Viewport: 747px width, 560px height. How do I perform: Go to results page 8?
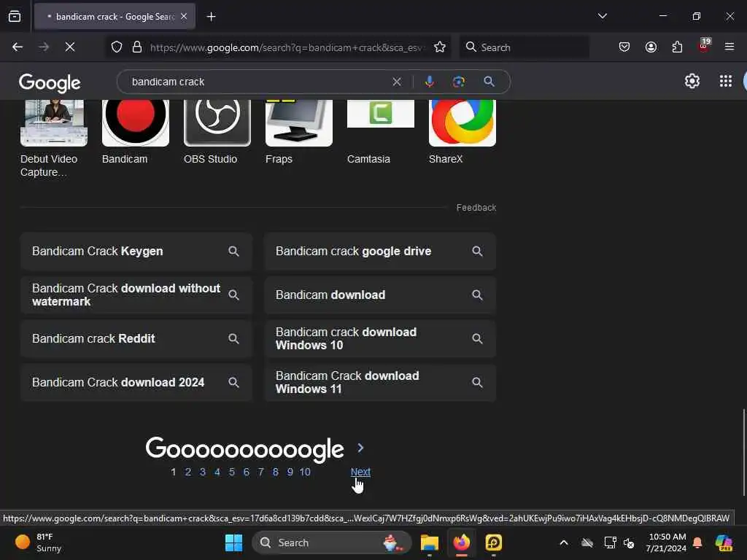pos(275,472)
